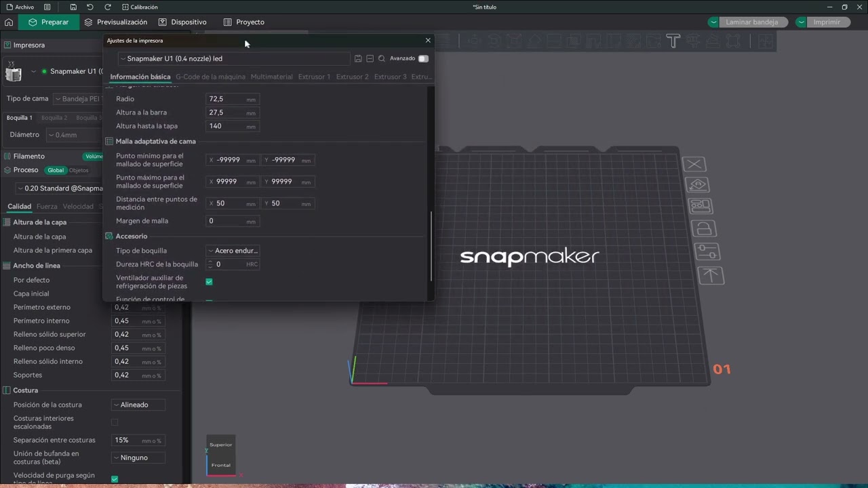Switch to the Previsualización tab
Viewport: 868px width, 488px height.
116,22
